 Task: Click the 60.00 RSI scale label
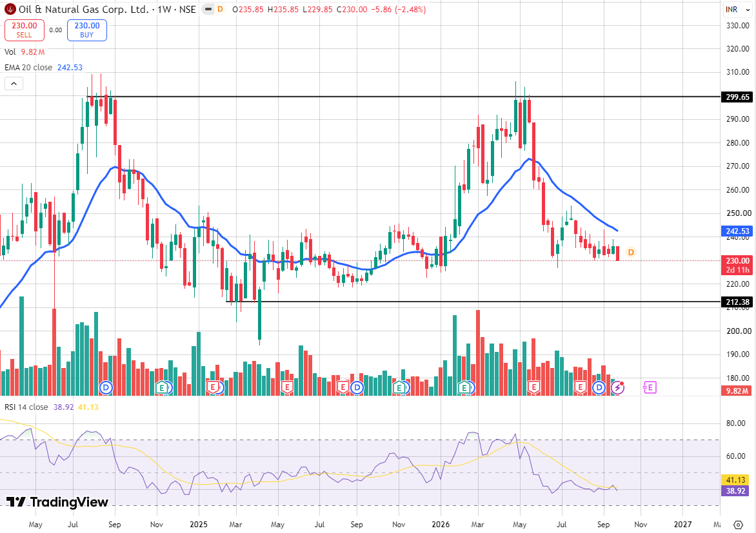[736, 456]
